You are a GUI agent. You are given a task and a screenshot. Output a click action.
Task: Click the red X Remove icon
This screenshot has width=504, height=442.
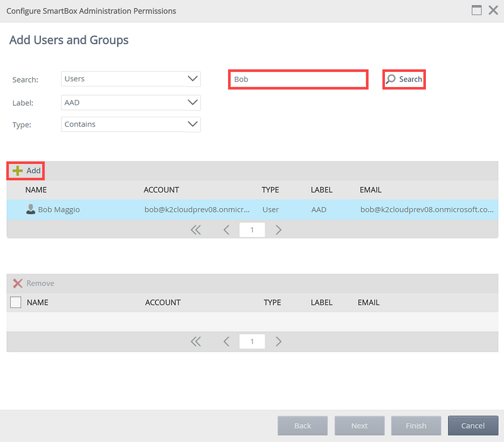point(18,284)
